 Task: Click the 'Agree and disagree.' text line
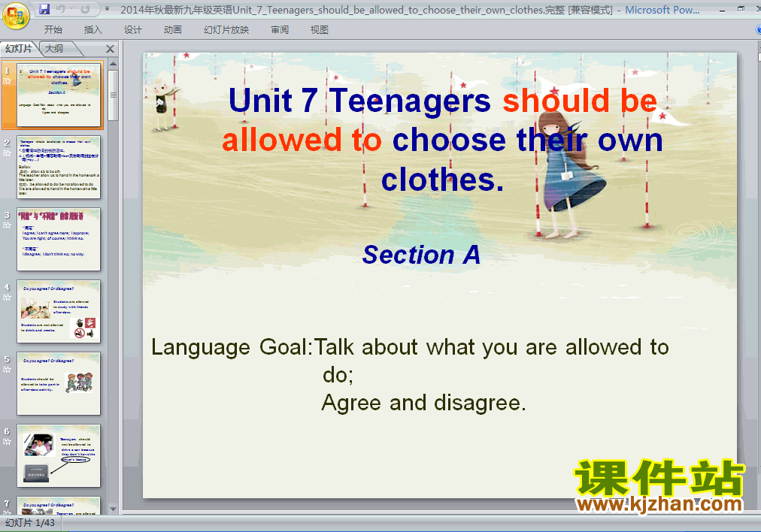tap(423, 403)
